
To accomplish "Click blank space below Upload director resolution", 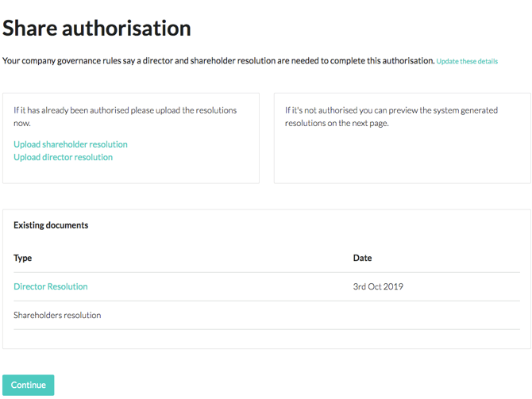I will [131, 173].
